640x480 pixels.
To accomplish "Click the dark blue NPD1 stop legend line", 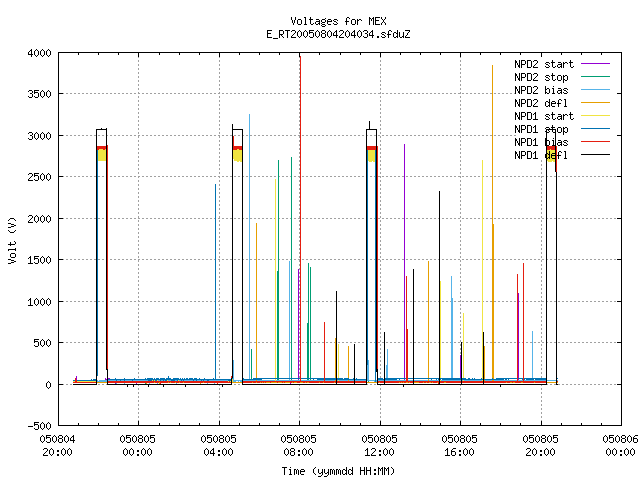I will [596, 129].
